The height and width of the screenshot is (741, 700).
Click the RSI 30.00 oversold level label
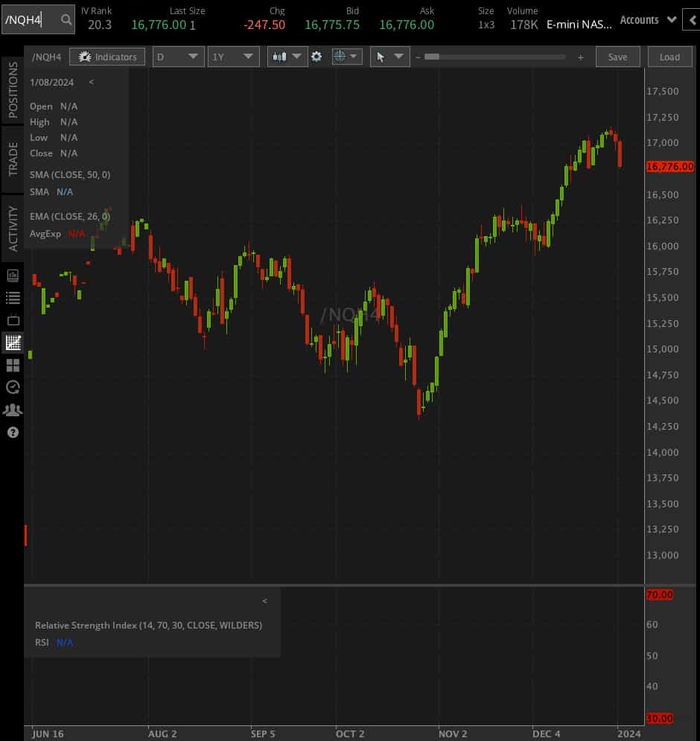(x=659, y=719)
